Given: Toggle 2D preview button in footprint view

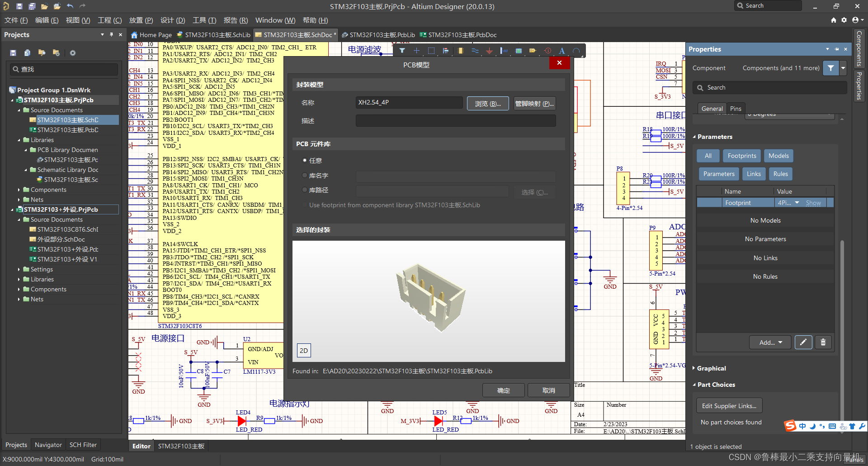Looking at the screenshot, I should pos(304,351).
